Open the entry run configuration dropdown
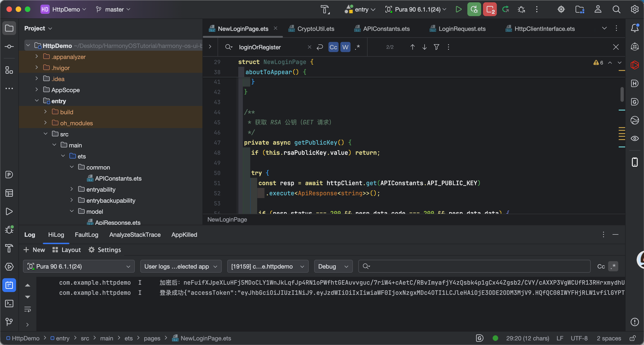644x345 pixels. pyautogui.click(x=360, y=9)
